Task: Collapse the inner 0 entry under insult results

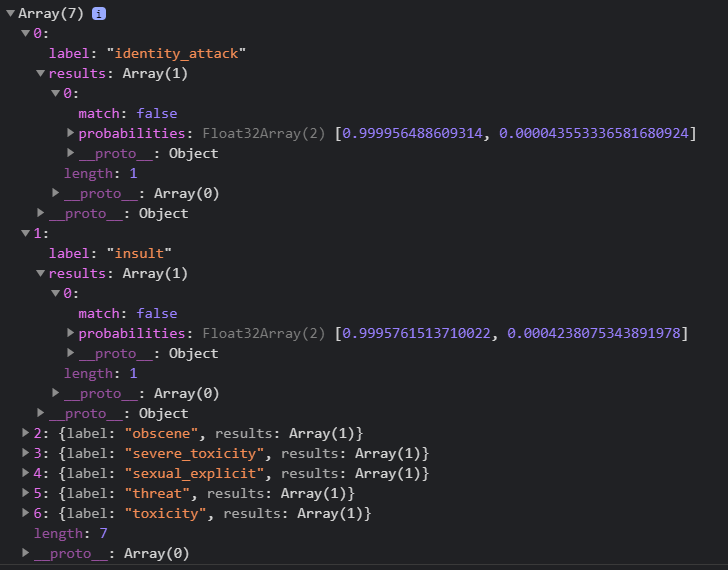Action: (55, 293)
